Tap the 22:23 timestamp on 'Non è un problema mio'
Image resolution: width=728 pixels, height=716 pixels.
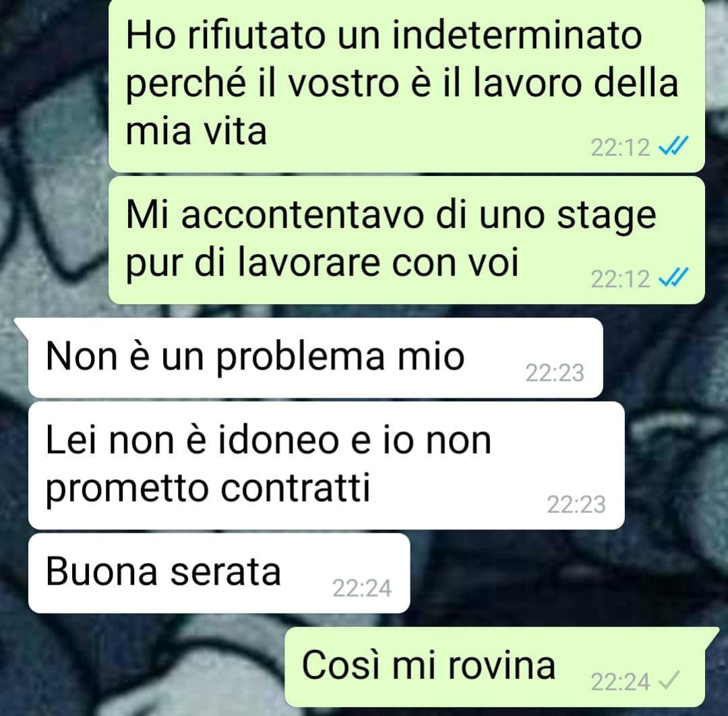click(x=555, y=373)
